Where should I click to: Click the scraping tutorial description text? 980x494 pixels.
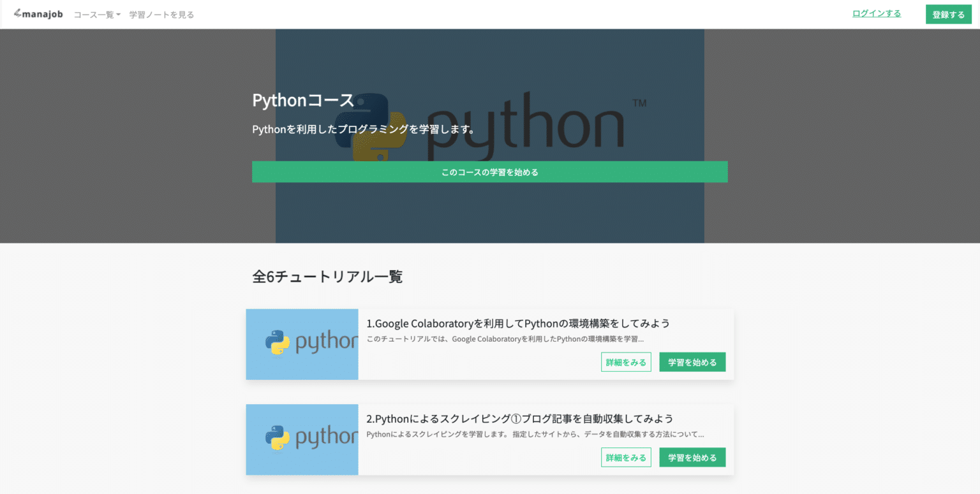click(535, 435)
